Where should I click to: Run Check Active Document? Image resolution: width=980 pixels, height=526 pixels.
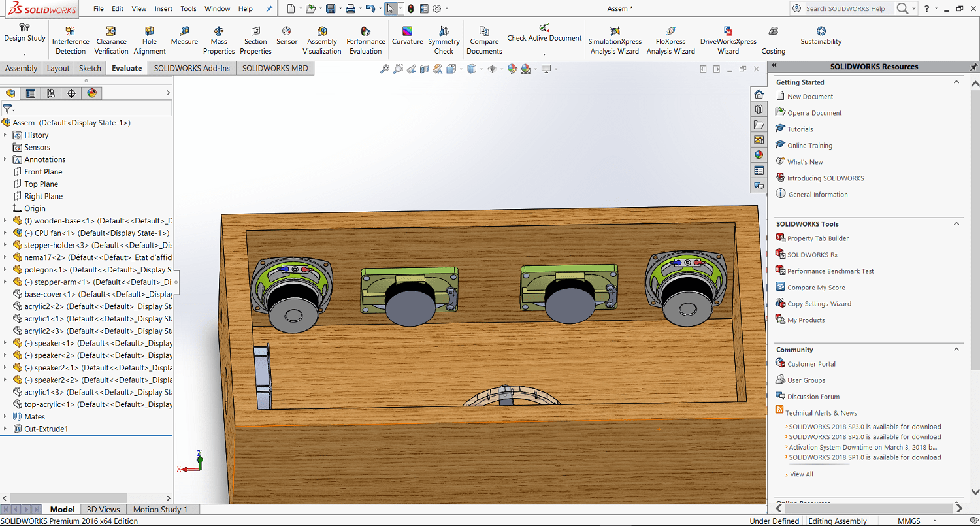tap(544, 33)
